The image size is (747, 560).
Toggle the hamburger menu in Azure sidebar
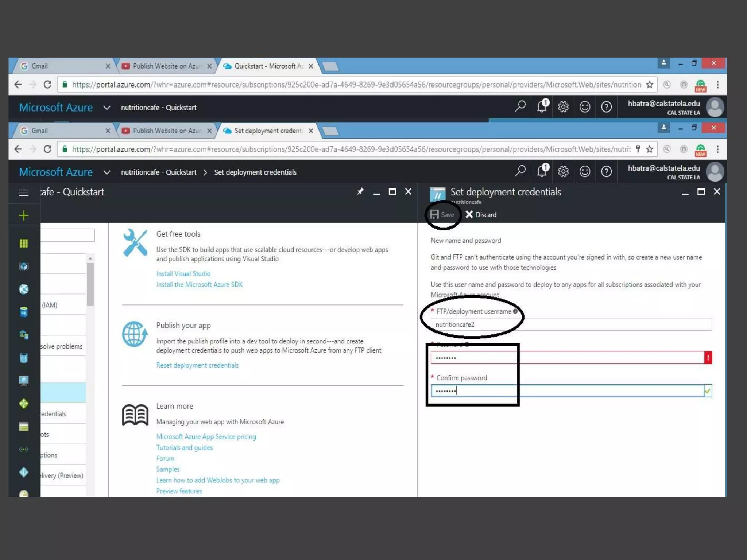click(x=24, y=192)
